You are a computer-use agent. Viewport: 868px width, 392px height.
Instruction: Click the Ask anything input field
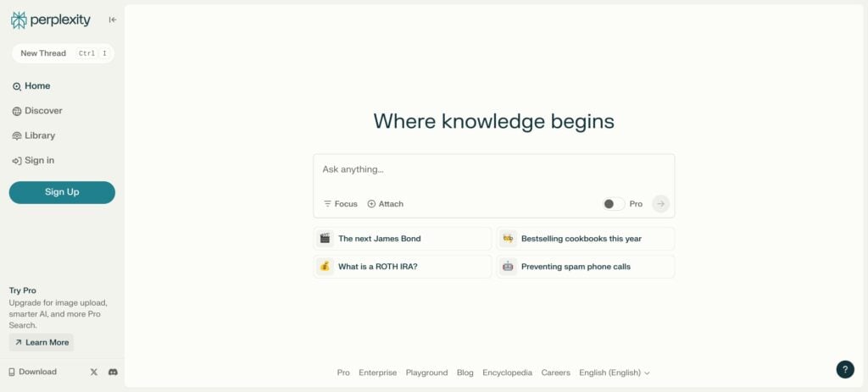click(493, 170)
